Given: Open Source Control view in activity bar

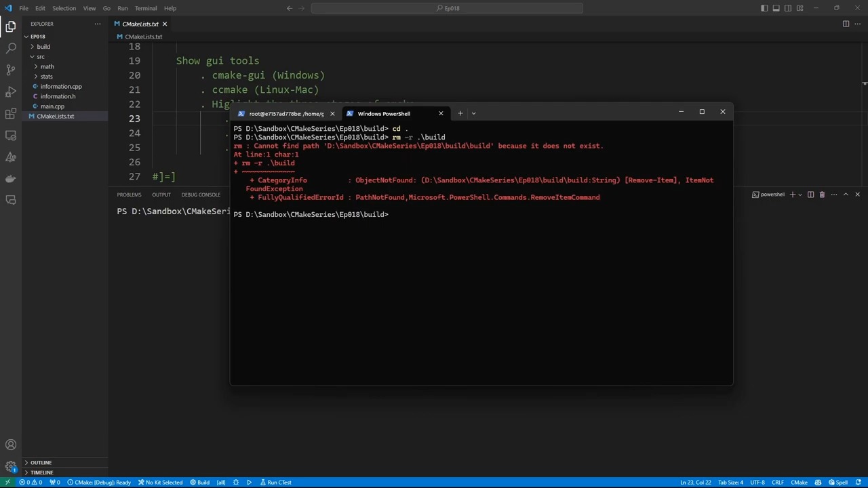Looking at the screenshot, I should (x=11, y=70).
